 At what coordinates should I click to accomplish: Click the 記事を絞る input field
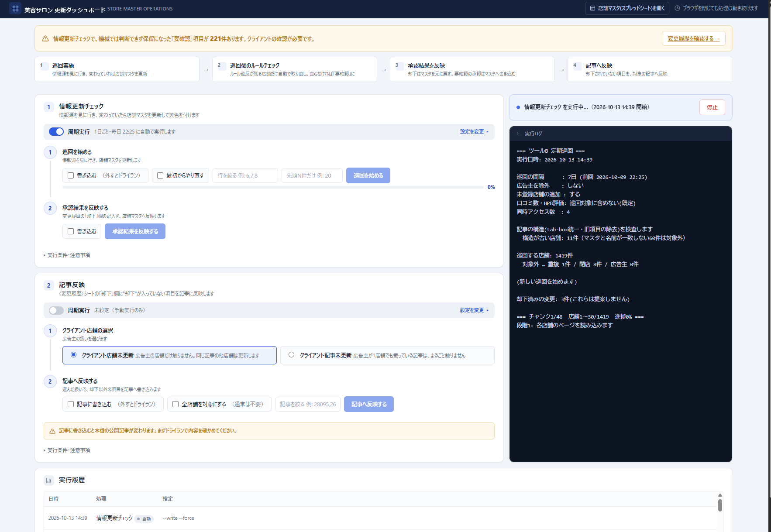pos(308,404)
